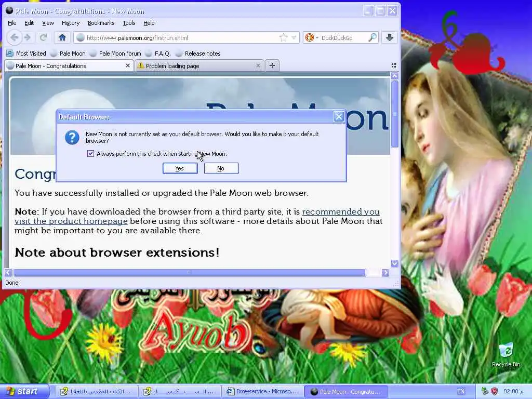The image size is (532, 399).
Task: Click the red shield tray icon
Action: pyautogui.click(x=495, y=392)
